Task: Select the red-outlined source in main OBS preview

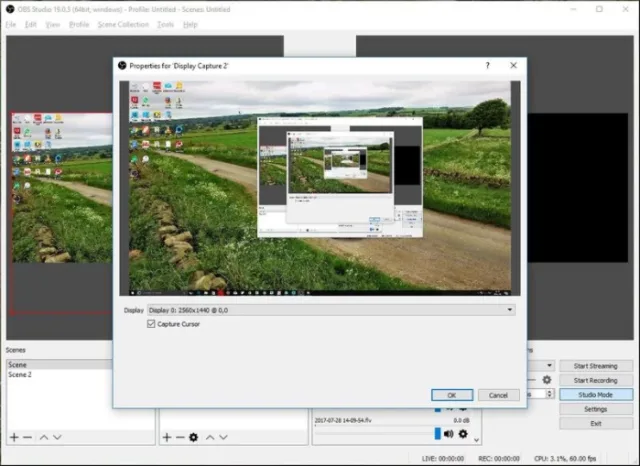Action: pyautogui.click(x=62, y=213)
